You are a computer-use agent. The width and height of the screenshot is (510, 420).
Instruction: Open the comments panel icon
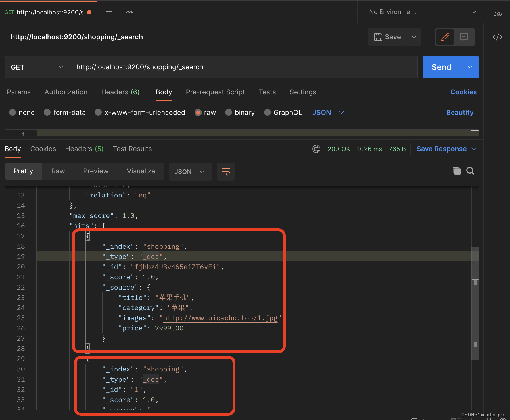pos(464,37)
